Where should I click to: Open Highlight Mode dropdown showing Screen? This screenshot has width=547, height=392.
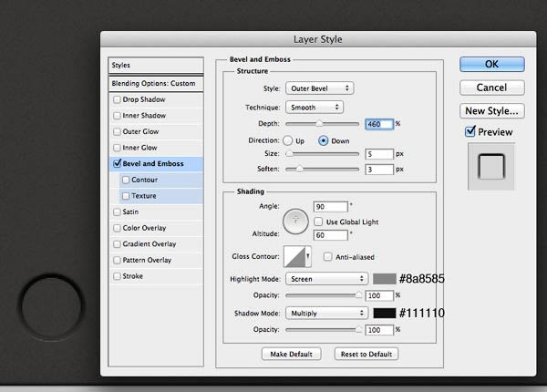click(327, 279)
